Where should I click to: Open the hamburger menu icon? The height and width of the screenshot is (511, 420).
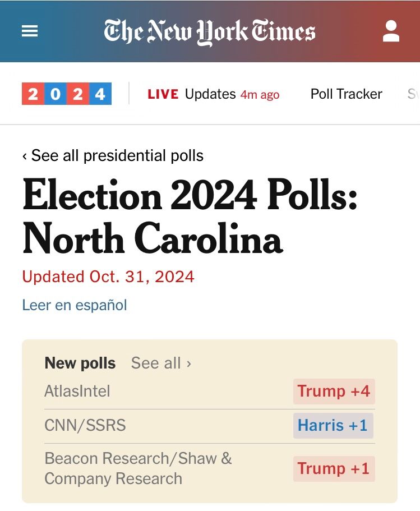coord(30,31)
